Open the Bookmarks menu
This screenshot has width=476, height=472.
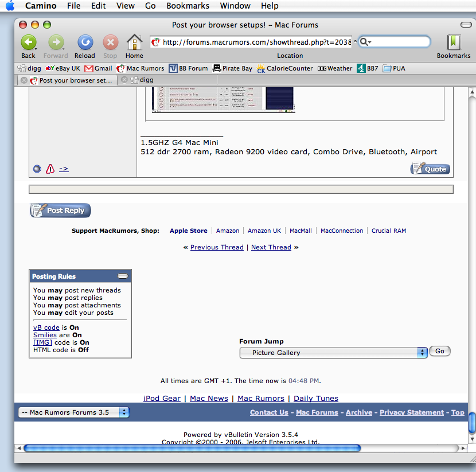pyautogui.click(x=188, y=6)
